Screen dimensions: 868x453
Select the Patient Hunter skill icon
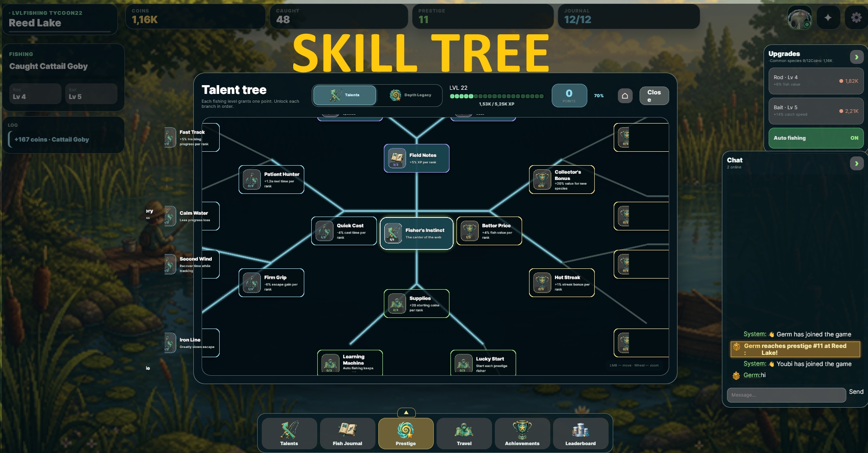(251, 179)
